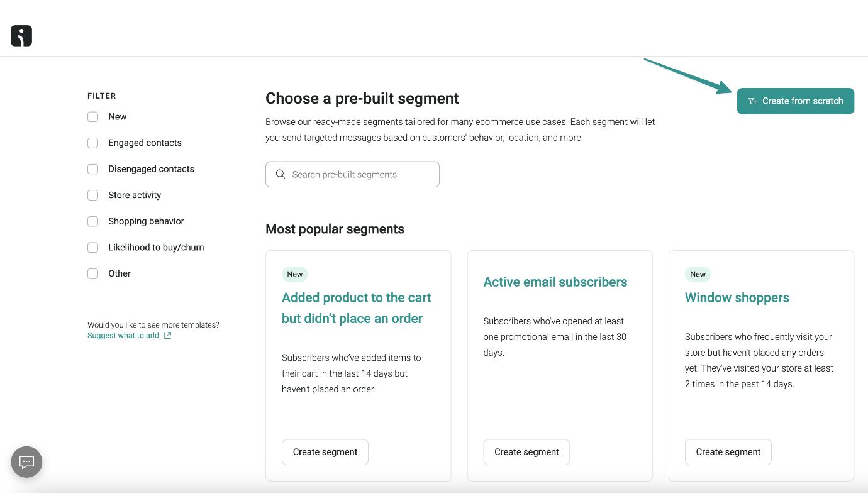868x496 pixels.
Task: Open the Suggest what to add link
Action: [x=123, y=335]
